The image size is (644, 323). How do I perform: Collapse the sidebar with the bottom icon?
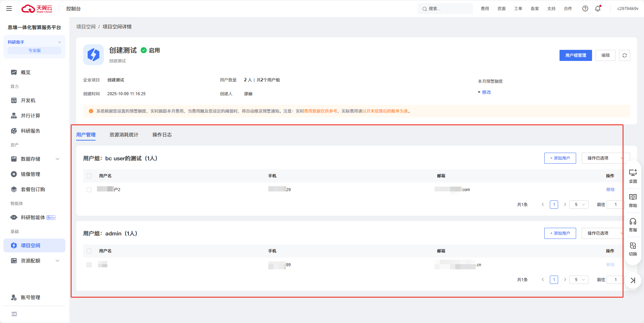(14, 314)
